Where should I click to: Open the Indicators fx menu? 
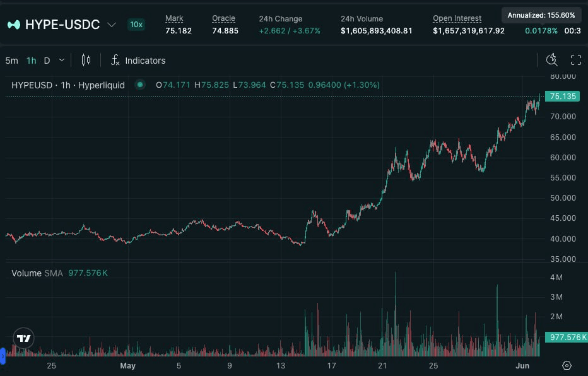[x=138, y=61]
